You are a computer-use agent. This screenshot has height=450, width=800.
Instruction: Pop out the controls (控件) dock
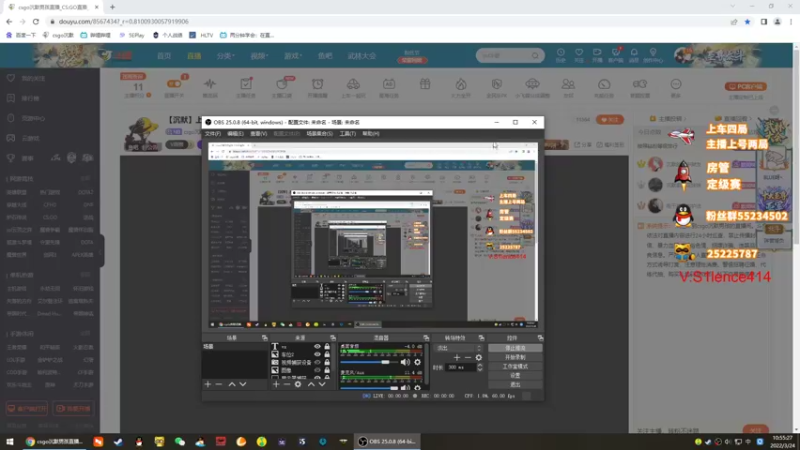[540, 338]
